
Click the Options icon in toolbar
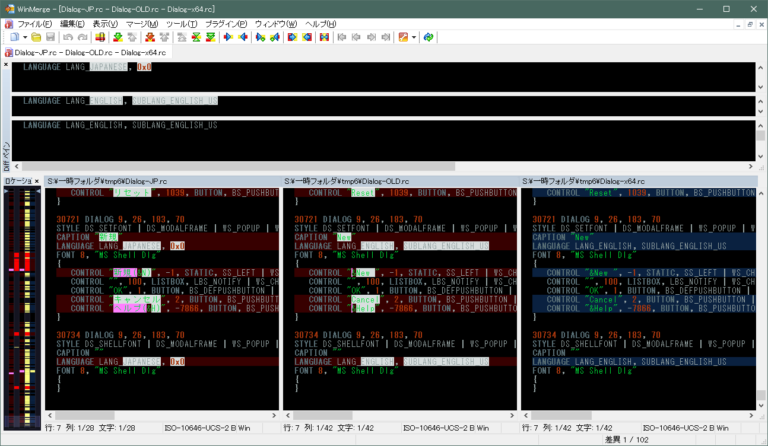click(402, 37)
